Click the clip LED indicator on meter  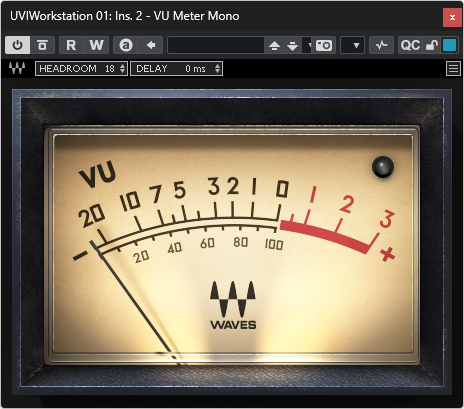pyautogui.click(x=383, y=167)
